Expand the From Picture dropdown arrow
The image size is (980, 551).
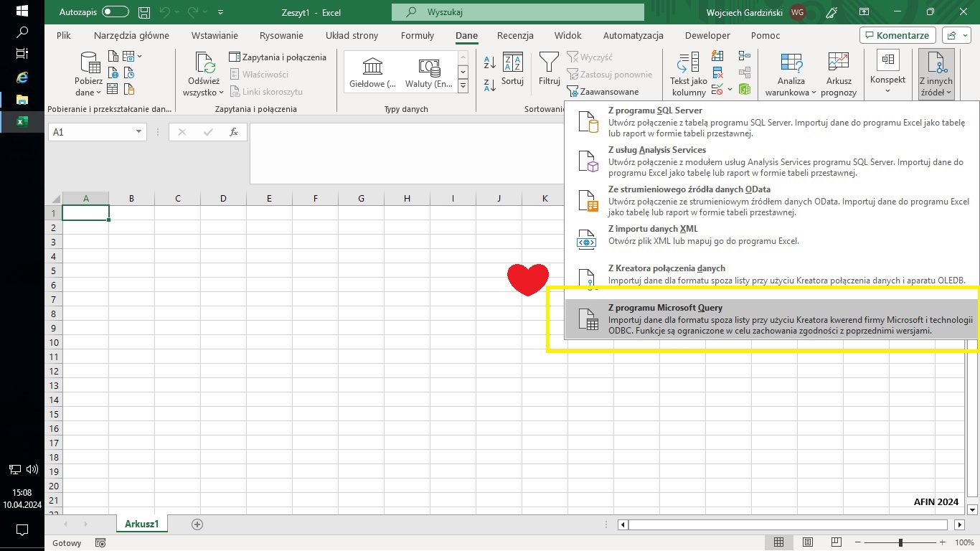pos(139,56)
